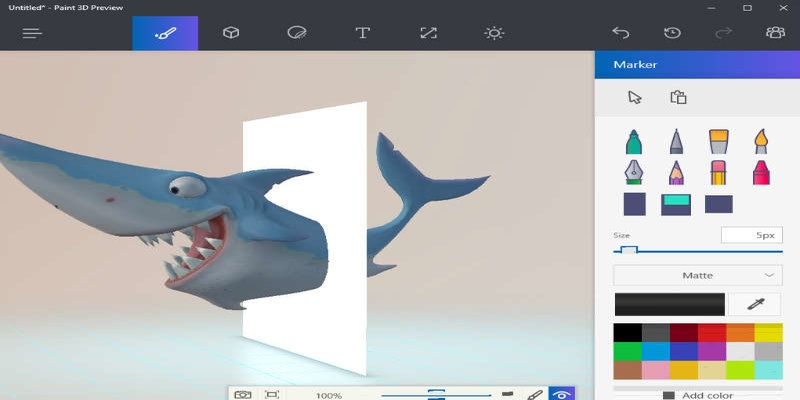Viewport: 800px width, 400px height.
Task: Open the 3D objects tool
Action: [231, 33]
